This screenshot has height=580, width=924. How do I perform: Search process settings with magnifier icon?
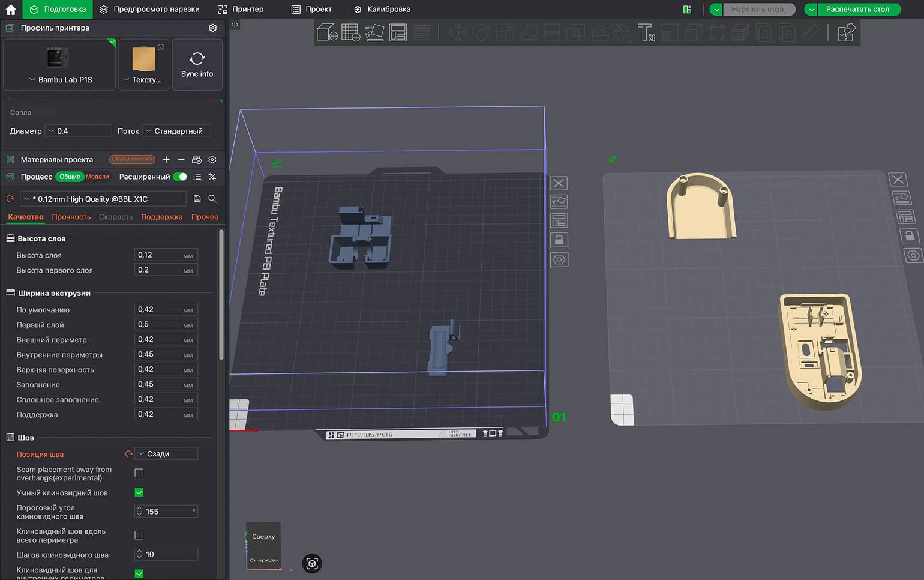coord(212,199)
